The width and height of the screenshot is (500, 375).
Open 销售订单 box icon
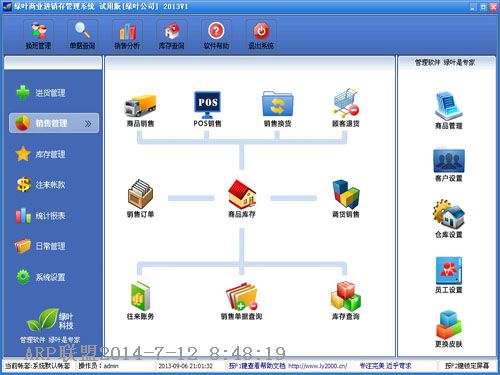tap(140, 198)
